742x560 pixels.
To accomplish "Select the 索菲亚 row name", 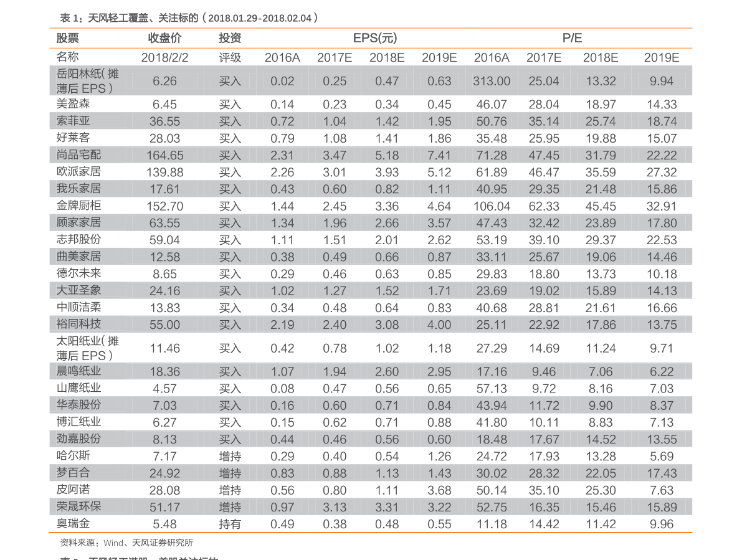I will [74, 121].
